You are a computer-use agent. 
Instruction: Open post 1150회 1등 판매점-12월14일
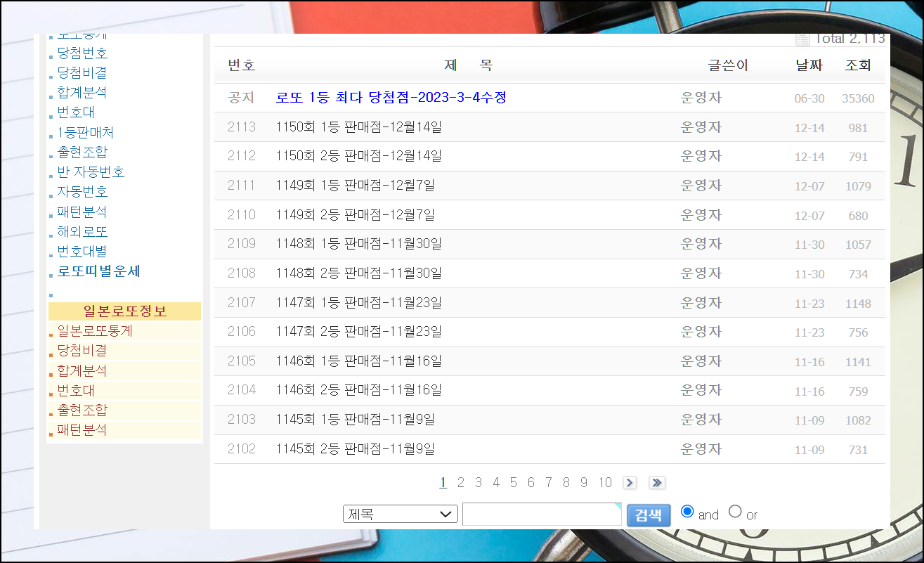click(358, 127)
